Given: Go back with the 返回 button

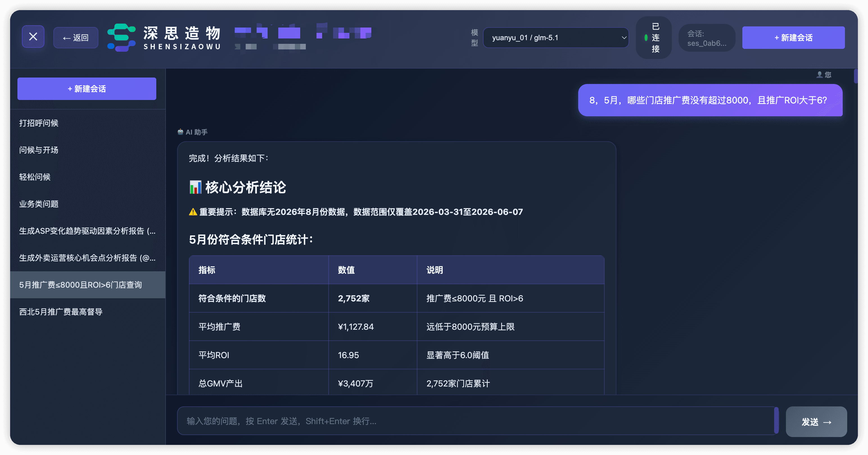Looking at the screenshot, I should coord(76,37).
